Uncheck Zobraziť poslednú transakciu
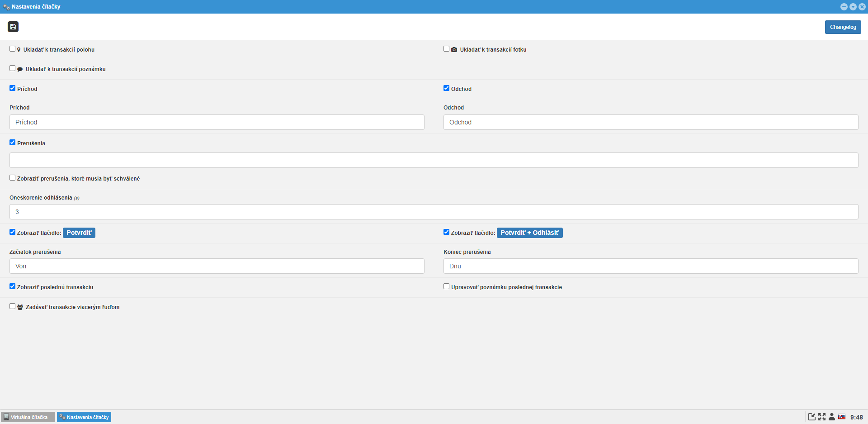The image size is (868, 424). (12, 286)
